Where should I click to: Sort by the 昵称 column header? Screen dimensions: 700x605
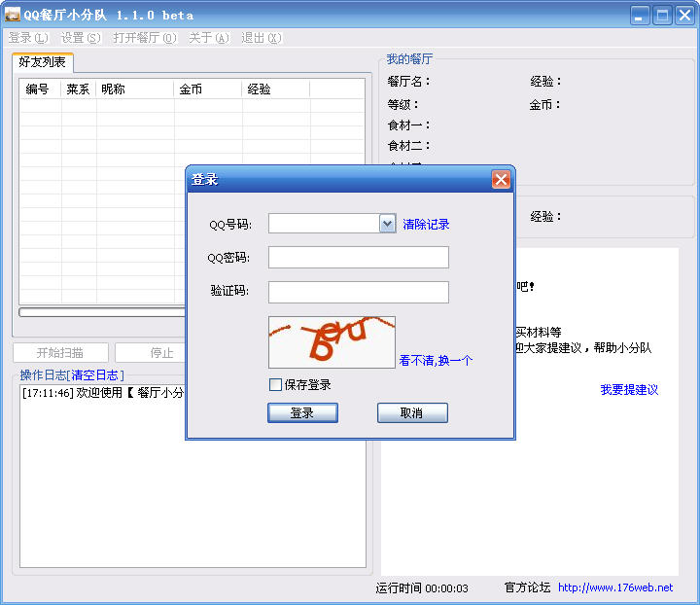click(x=135, y=89)
